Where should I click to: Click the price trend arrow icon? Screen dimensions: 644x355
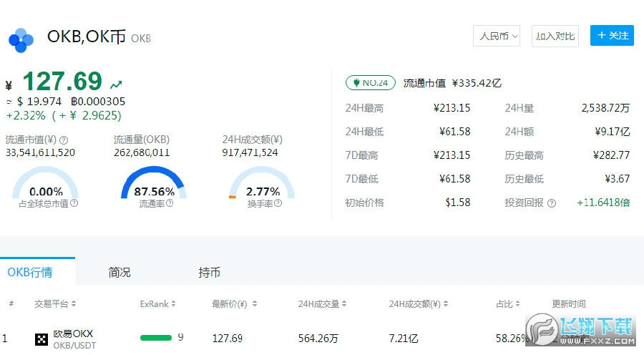point(116,84)
